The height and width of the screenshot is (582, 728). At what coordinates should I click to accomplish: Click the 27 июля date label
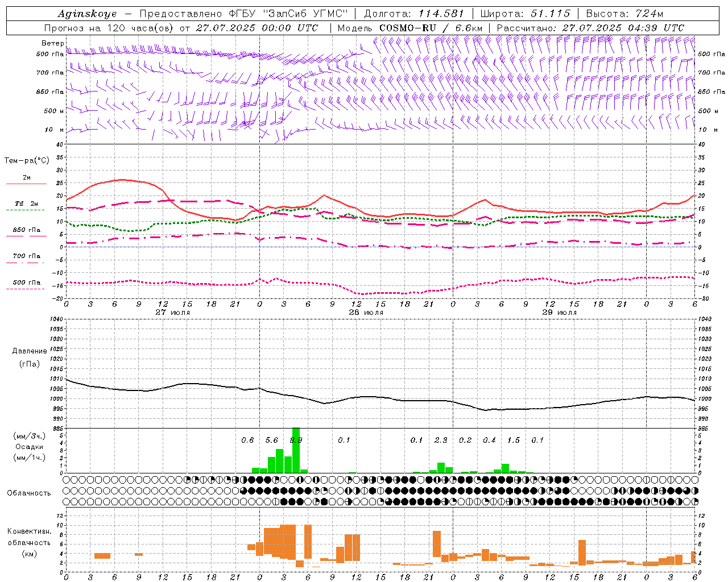pyautogui.click(x=173, y=312)
